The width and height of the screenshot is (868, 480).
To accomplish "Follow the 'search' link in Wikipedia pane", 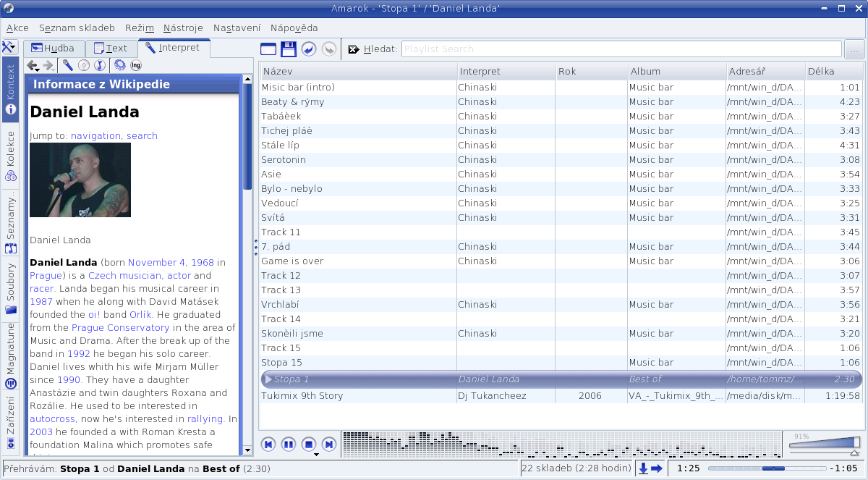I will point(142,135).
